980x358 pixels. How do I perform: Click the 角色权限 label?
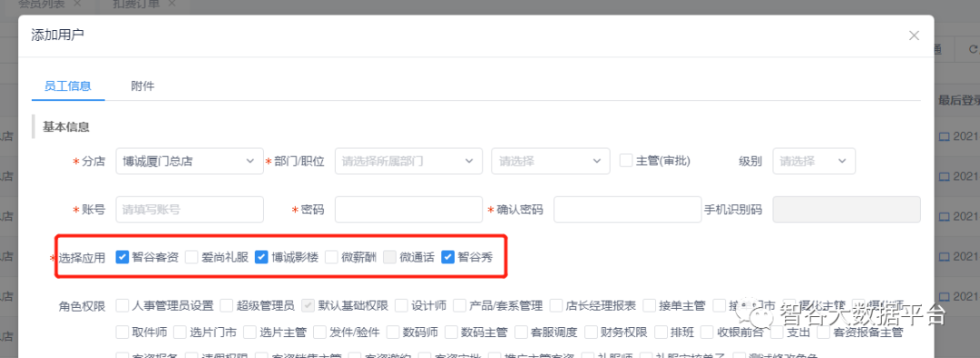[x=82, y=306]
